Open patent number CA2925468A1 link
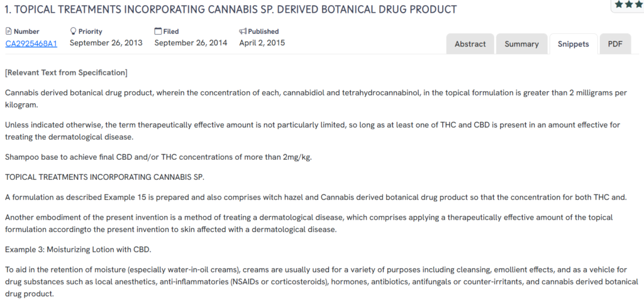 click(31, 43)
